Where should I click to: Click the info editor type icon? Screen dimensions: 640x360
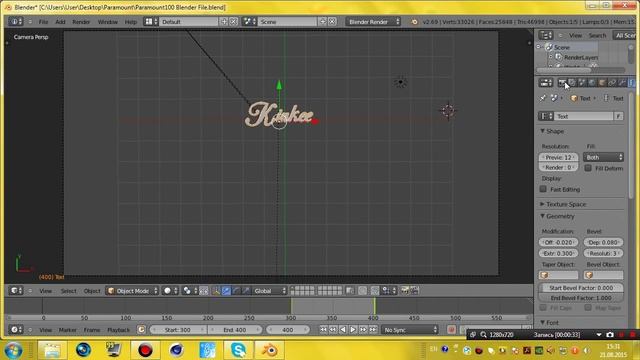(x=16, y=22)
